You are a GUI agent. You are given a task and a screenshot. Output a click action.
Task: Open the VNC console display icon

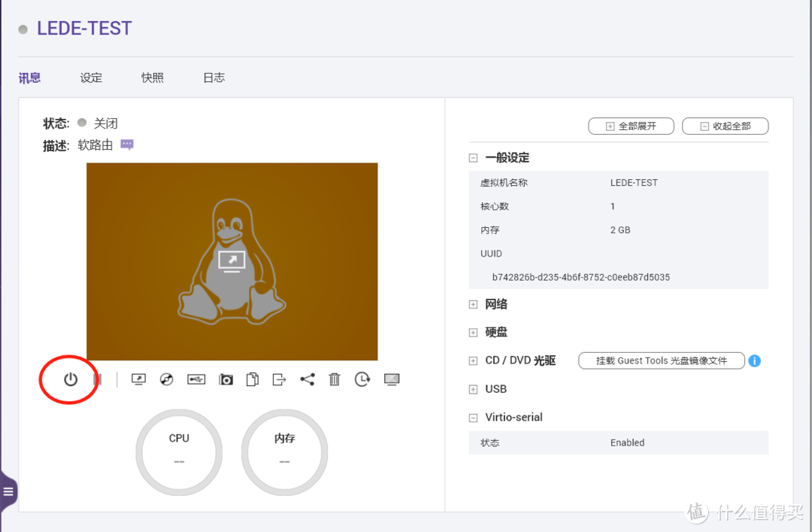pos(138,379)
